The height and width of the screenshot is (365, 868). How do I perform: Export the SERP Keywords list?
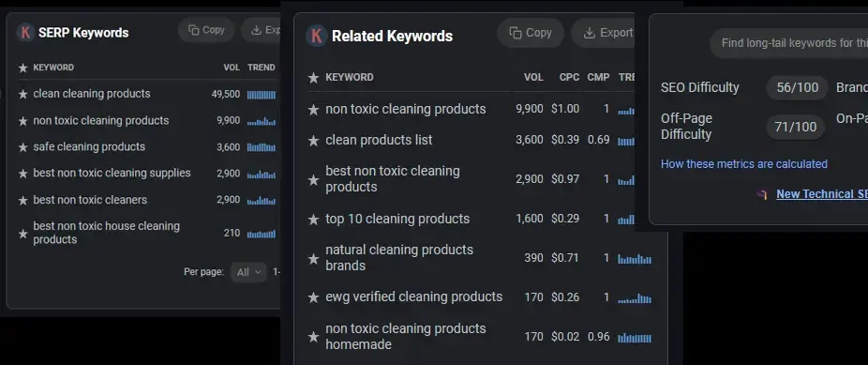(262, 30)
